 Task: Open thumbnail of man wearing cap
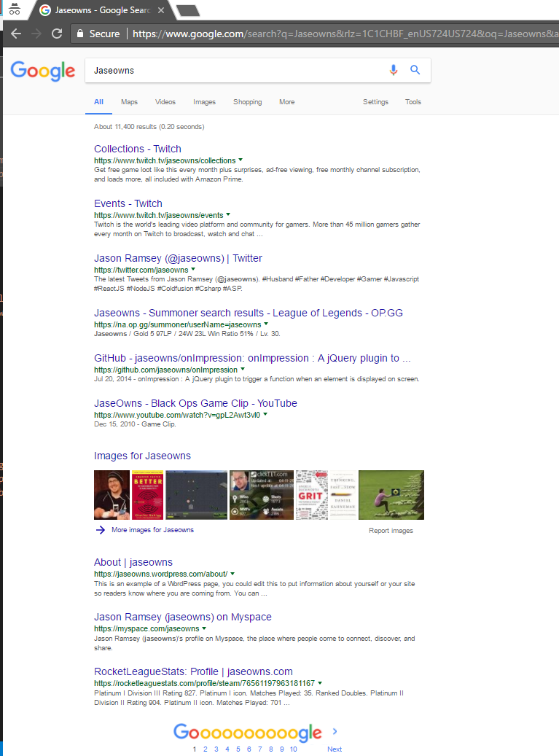point(112,495)
